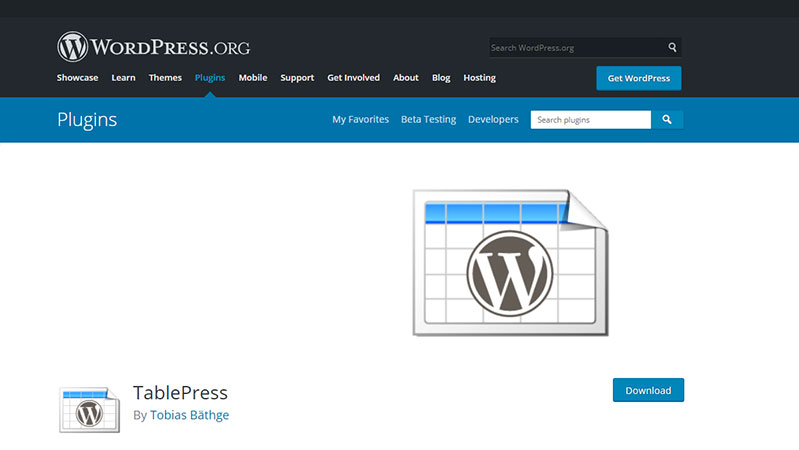Click the Get WordPress button
The width and height of the screenshot is (799, 450).
[x=639, y=78]
